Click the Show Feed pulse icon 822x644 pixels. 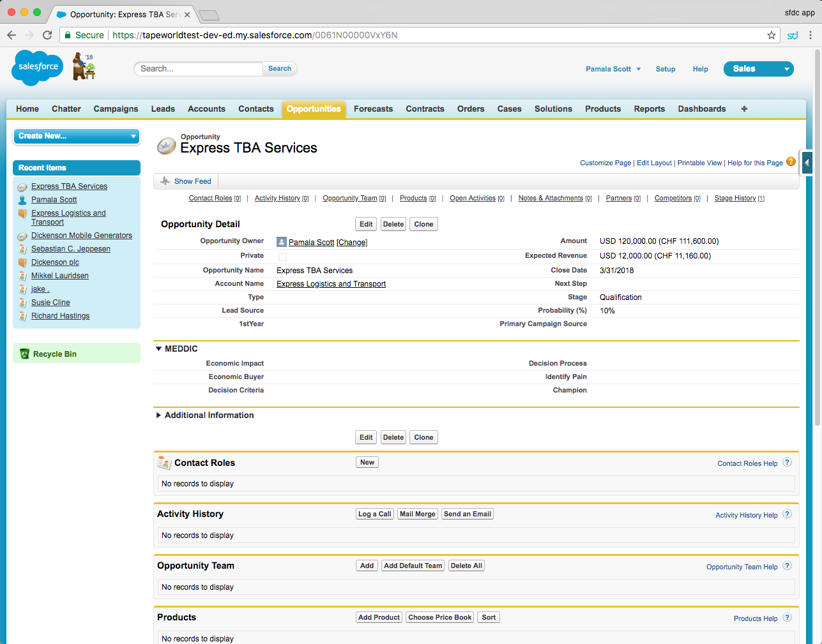[165, 181]
